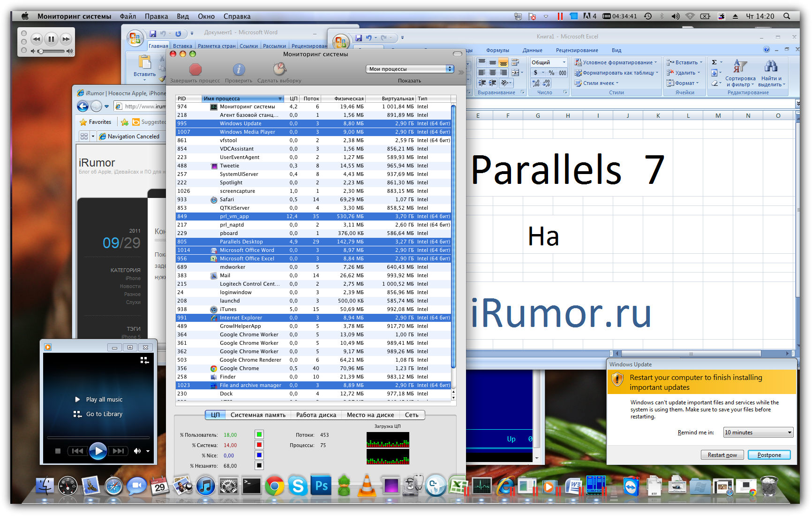This screenshot has height=516, width=812.
Task: Click the AutoSum sigma icon in Excel
Action: point(714,62)
